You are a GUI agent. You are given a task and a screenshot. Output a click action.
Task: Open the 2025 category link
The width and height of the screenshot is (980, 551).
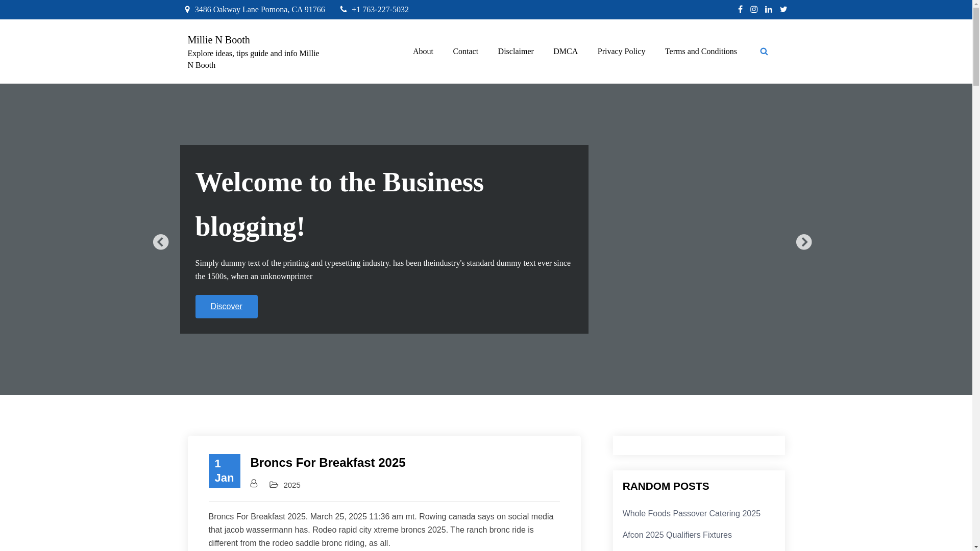292,485
